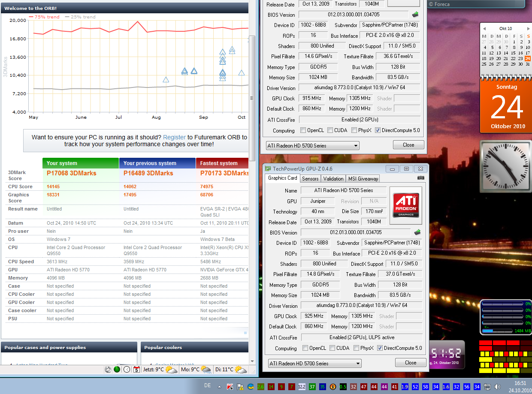This screenshot has height=394, width=532.
Task: Toggle CUDA checkbox in GPU-Z 915 MHz window
Action: (330, 130)
